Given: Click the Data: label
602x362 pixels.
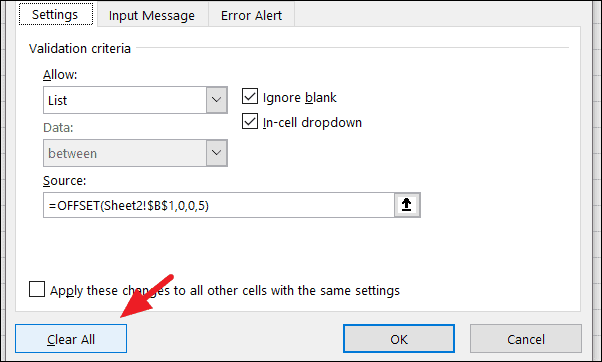Looking at the screenshot, I should click(58, 127).
